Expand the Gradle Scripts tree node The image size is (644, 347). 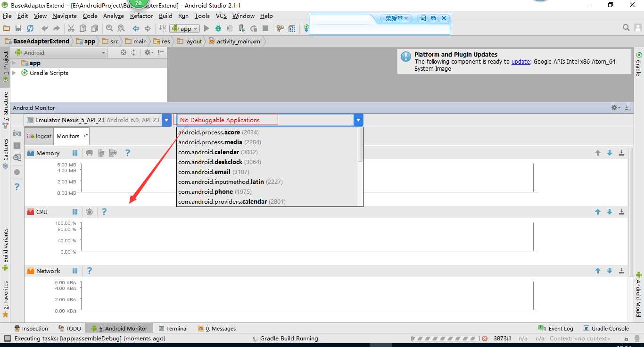pyautogui.click(x=15, y=73)
